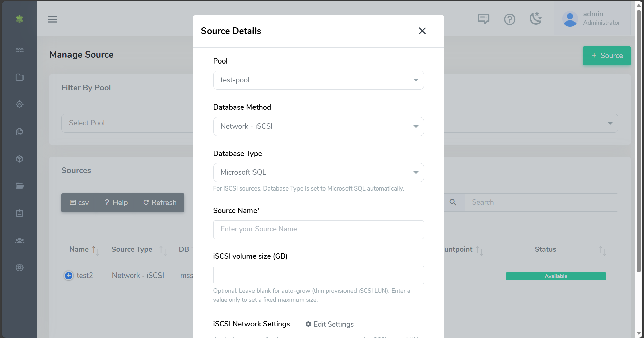Click the Source Name input field
This screenshot has width=644, height=338.
click(x=318, y=229)
